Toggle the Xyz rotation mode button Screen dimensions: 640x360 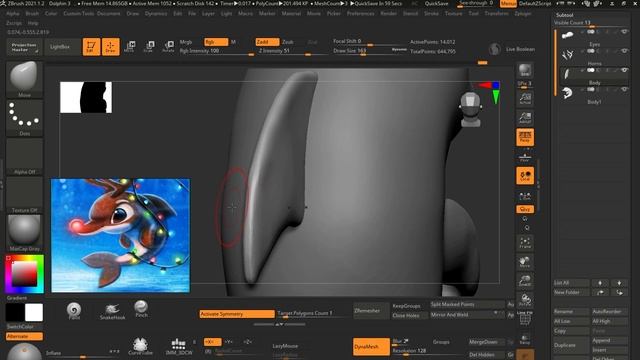(x=525, y=209)
